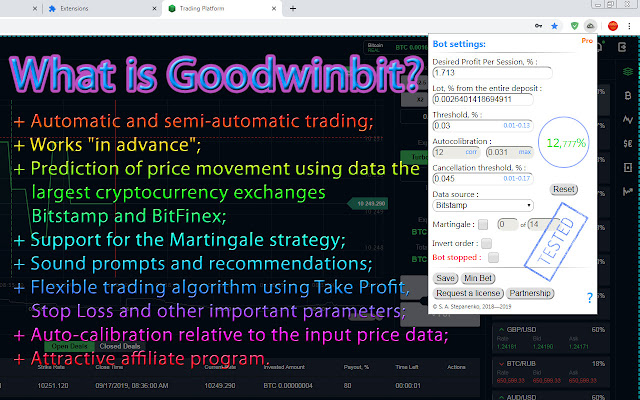Click the Lot percent of deposit field
The image size is (640, 400).
coord(483,99)
